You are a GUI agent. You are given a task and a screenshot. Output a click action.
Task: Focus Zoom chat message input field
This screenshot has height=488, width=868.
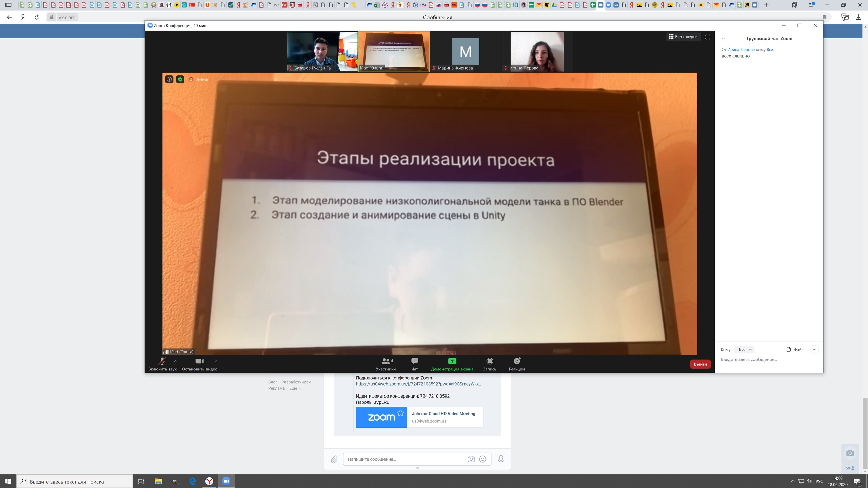(x=768, y=359)
